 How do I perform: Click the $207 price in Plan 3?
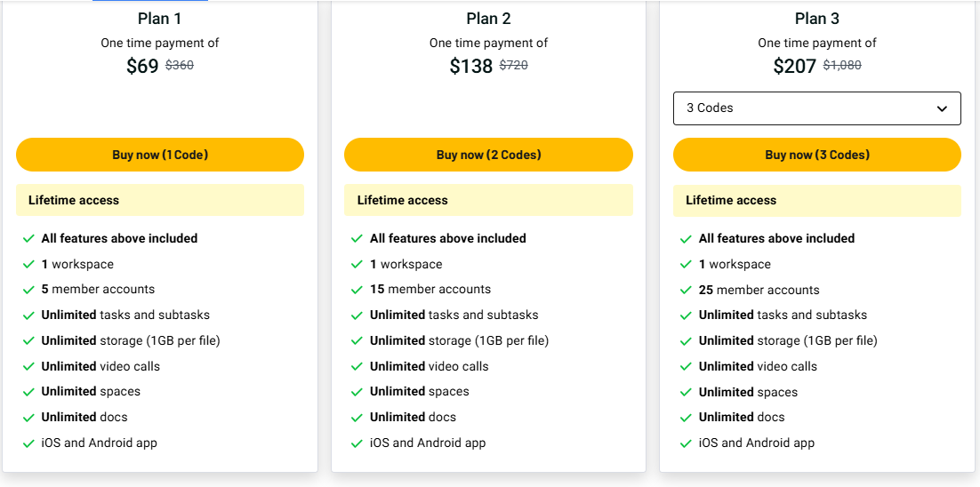pyautogui.click(x=795, y=66)
